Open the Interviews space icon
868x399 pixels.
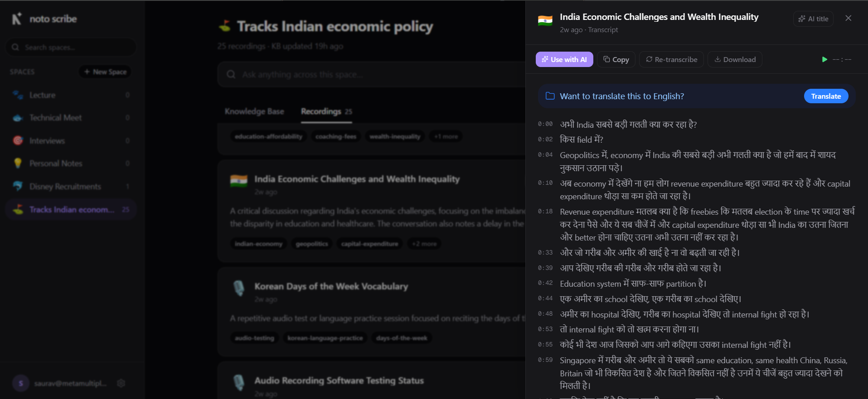(x=18, y=140)
